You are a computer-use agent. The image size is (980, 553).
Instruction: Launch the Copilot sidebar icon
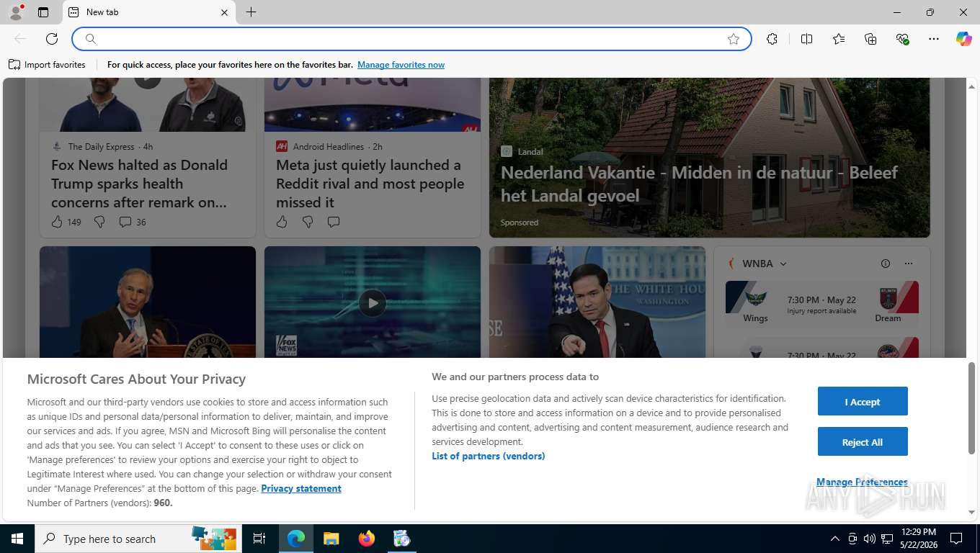[963, 39]
